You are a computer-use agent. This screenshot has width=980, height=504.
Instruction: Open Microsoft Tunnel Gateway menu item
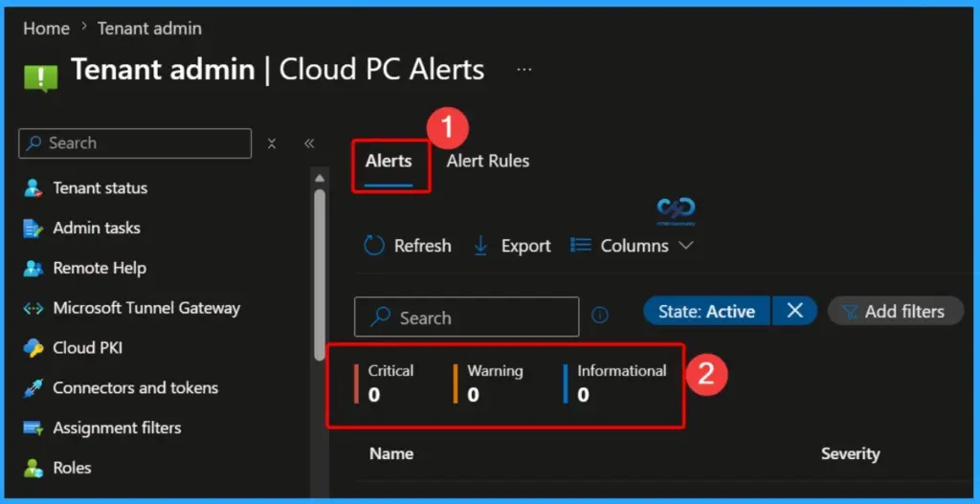tap(146, 309)
